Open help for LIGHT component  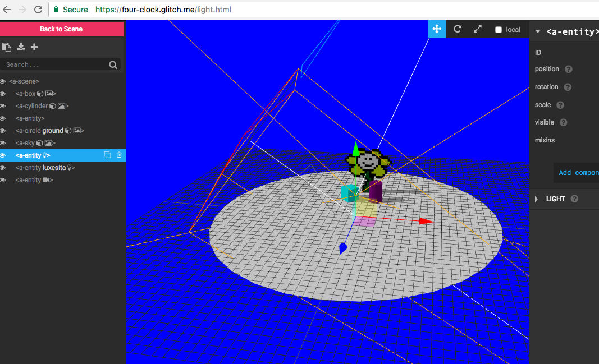point(574,199)
